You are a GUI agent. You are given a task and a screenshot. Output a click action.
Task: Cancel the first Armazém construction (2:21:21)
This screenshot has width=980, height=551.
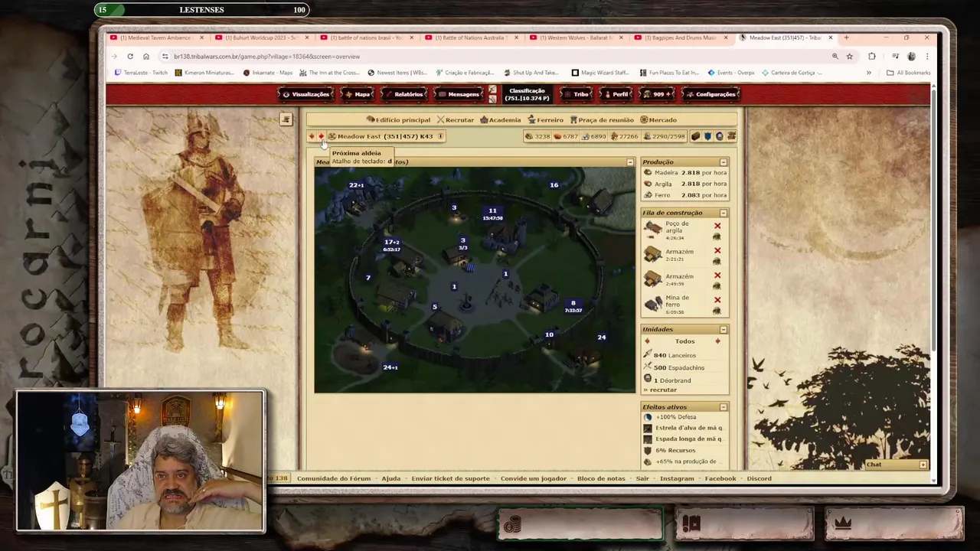pyautogui.click(x=717, y=250)
